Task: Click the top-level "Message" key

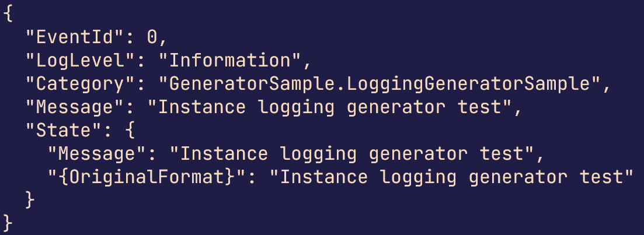Action: coord(75,107)
